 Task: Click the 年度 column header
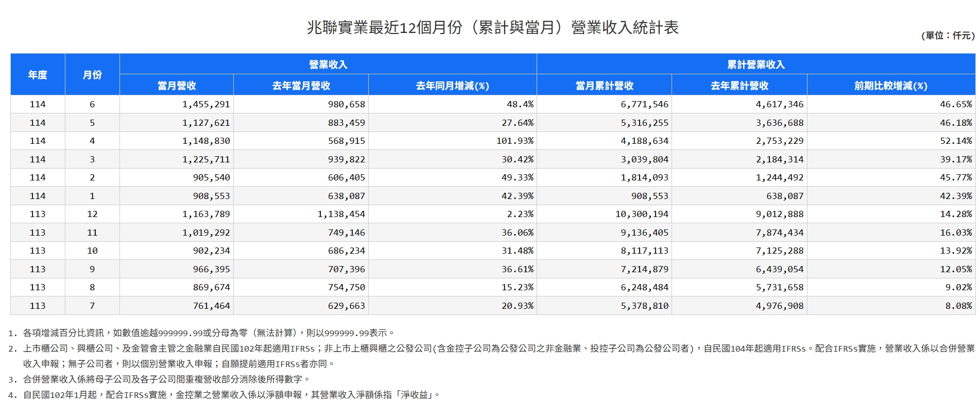[38, 75]
